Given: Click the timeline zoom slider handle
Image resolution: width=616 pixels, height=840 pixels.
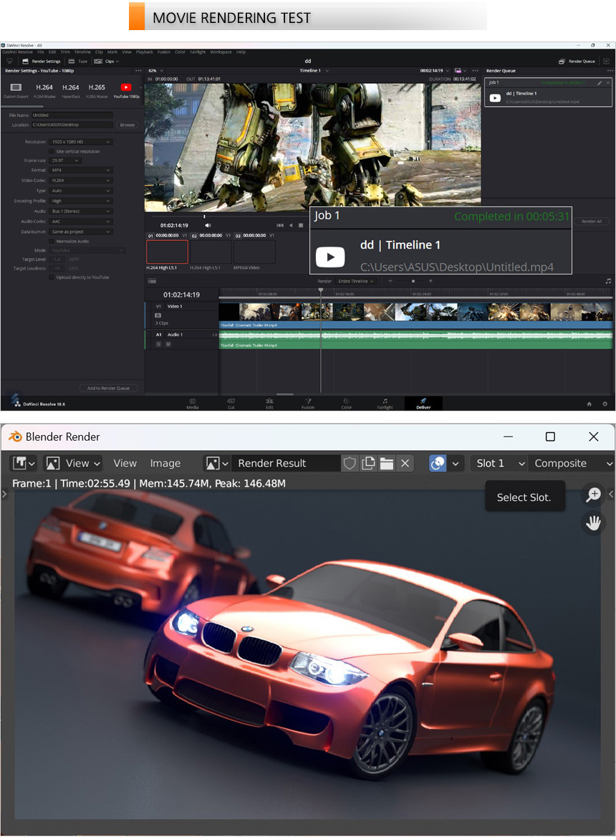Looking at the screenshot, I should click(x=413, y=281).
